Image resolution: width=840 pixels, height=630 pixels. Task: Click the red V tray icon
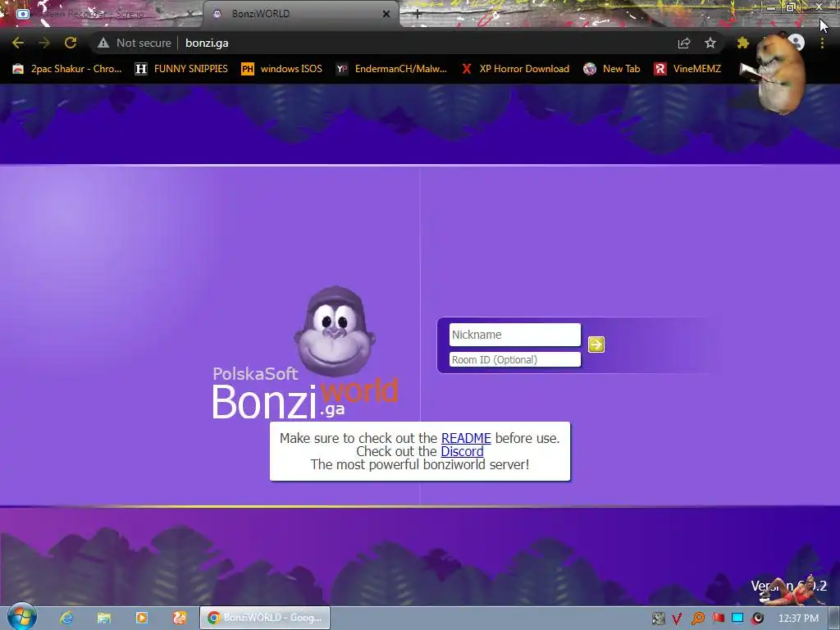coord(677,619)
